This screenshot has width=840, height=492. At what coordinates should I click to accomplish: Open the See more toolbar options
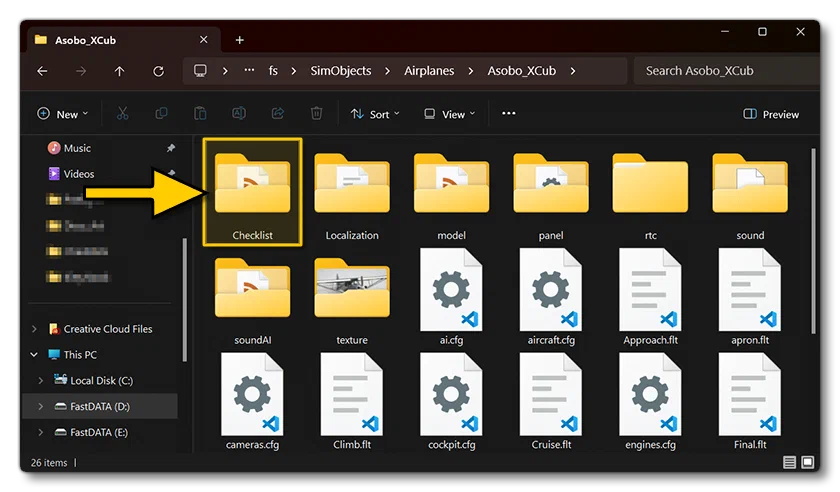pos(508,114)
